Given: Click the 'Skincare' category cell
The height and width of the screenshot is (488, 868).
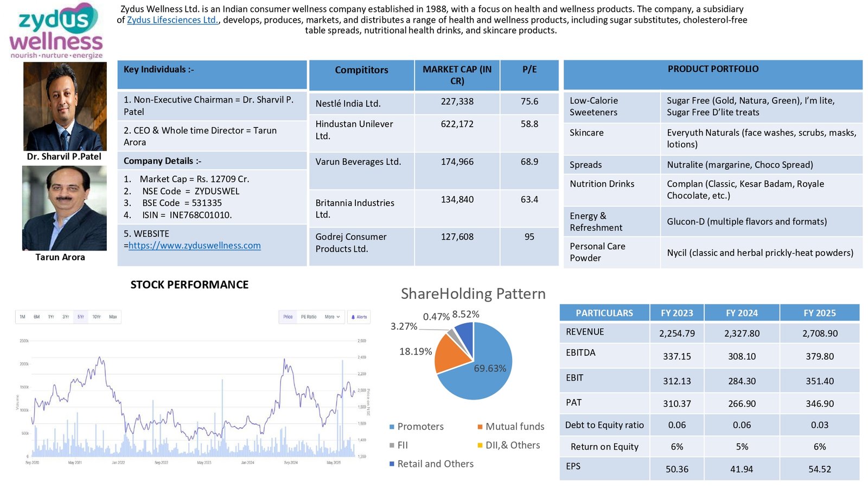Looking at the screenshot, I should coord(612,139).
